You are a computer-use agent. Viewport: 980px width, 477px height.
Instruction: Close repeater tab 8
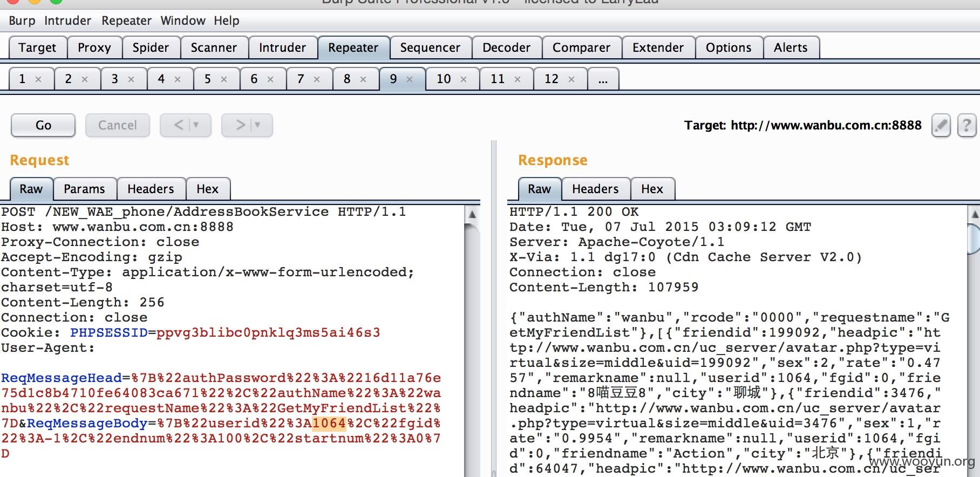(363, 79)
